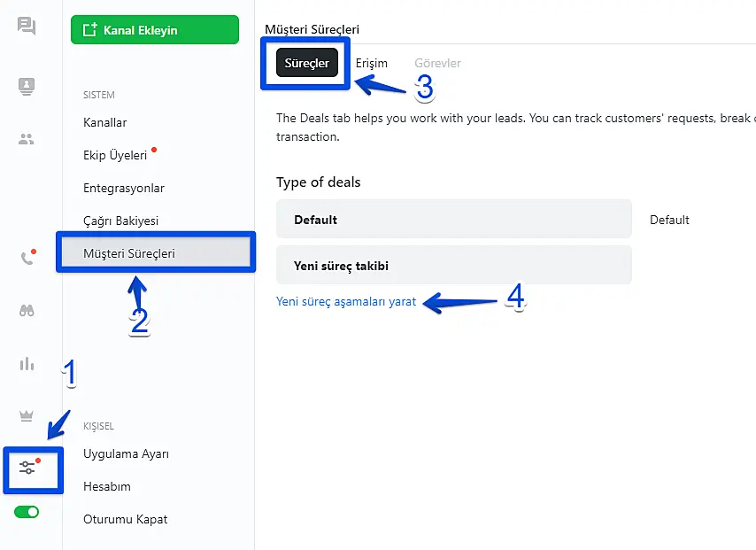Switch to the Erişim tab
756x550 pixels.
[x=372, y=64]
